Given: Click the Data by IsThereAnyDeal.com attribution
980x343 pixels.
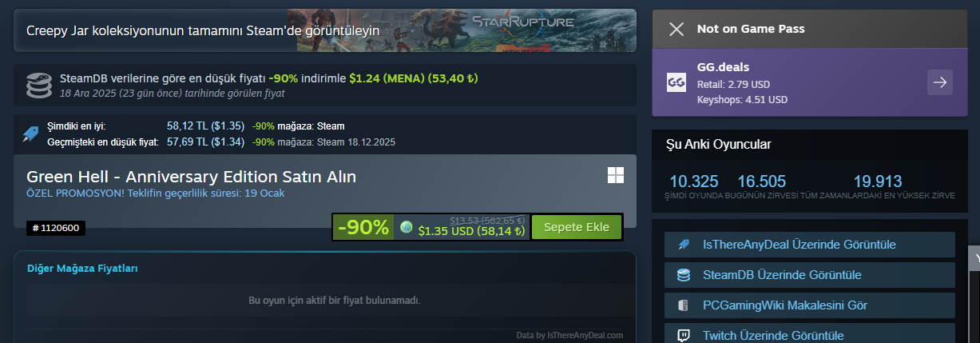Looking at the screenshot, I should [x=569, y=336].
